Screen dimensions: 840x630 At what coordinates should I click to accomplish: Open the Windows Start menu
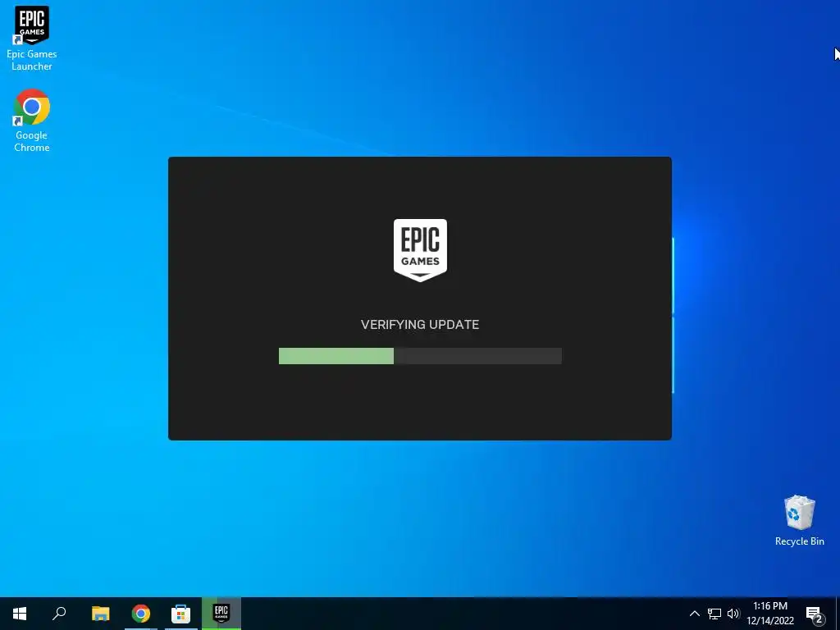tap(20, 614)
